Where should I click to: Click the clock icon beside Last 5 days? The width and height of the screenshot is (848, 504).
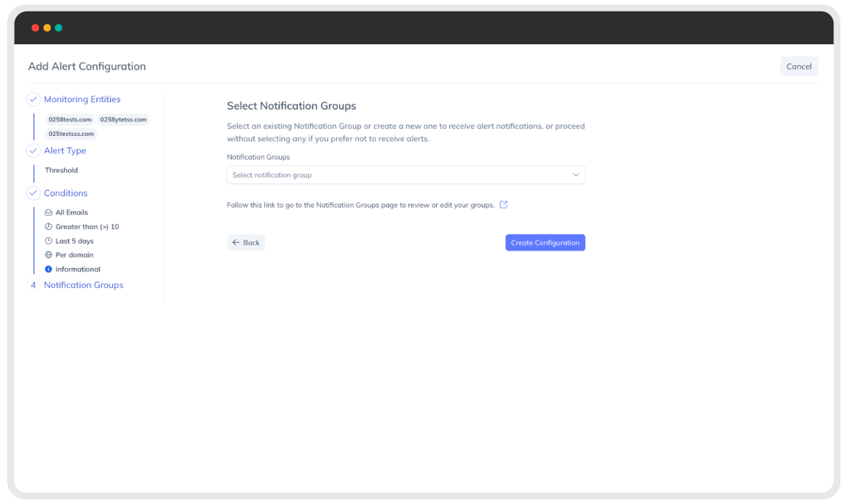tap(49, 241)
